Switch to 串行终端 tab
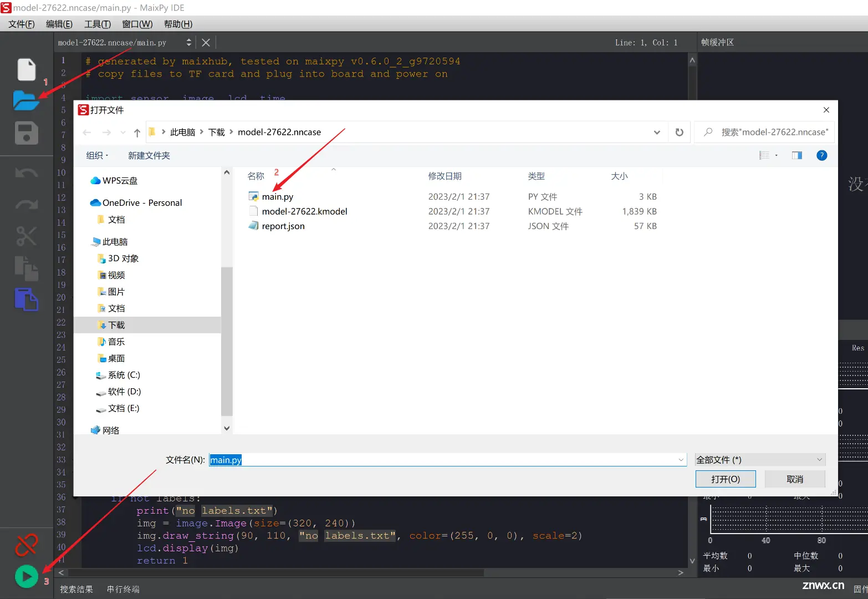Viewport: 868px width, 599px height. coord(123,590)
